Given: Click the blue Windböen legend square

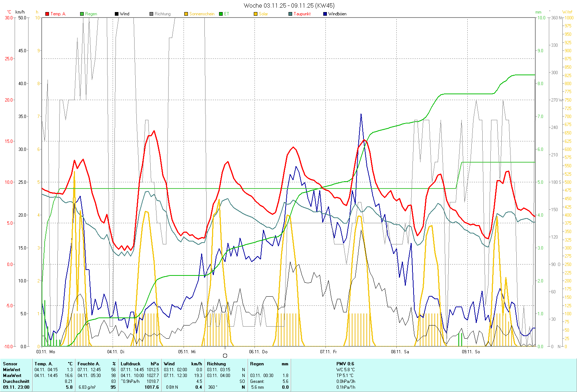Looking at the screenshot, I should coord(325,14).
